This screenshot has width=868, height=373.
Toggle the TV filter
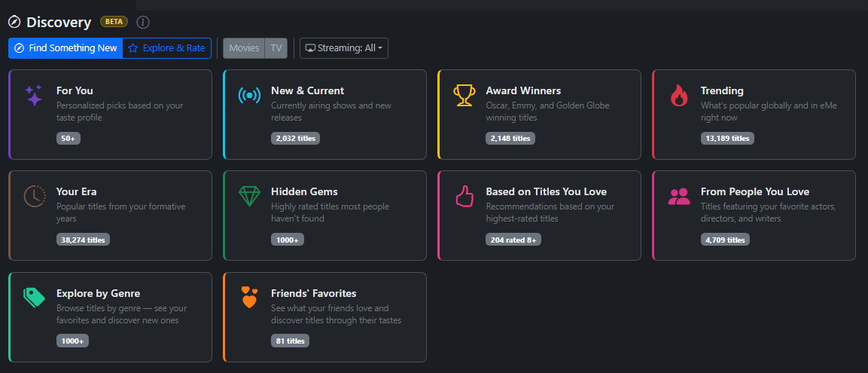[276, 48]
